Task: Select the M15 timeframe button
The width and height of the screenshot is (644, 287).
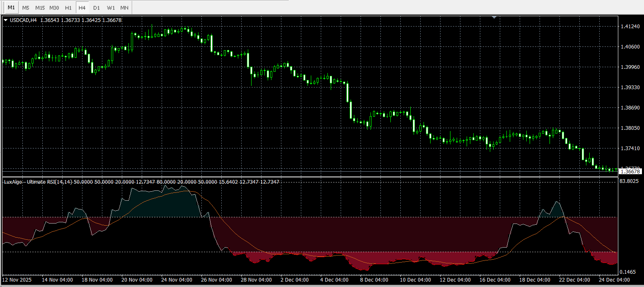Action: (x=40, y=7)
